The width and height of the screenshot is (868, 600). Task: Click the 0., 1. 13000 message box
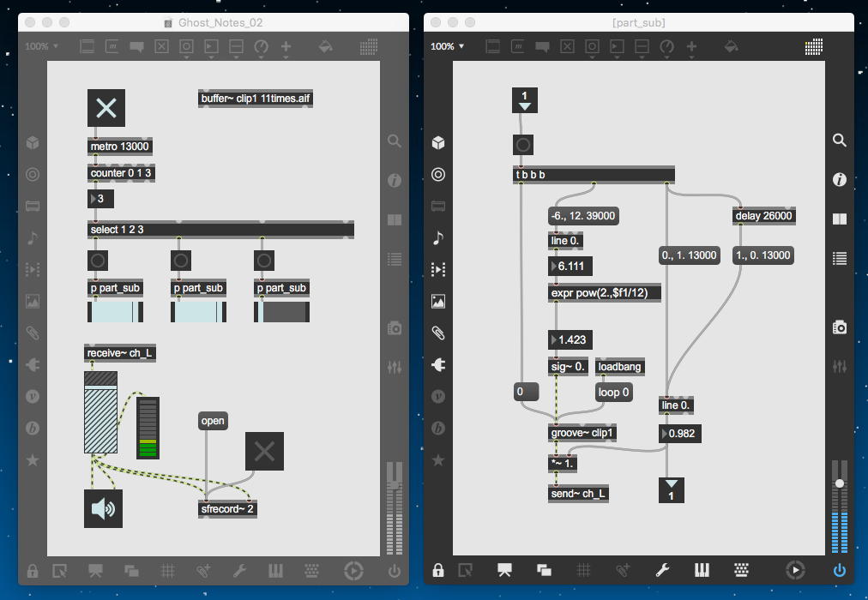pos(689,255)
